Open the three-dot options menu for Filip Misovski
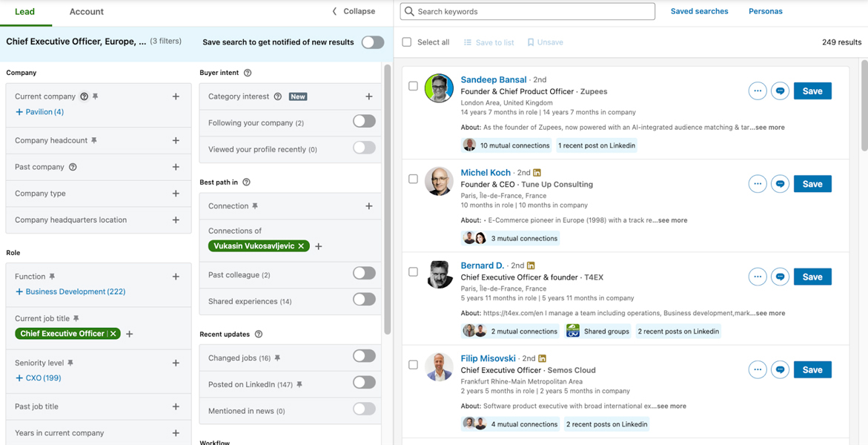This screenshot has height=445, width=868. tap(758, 369)
